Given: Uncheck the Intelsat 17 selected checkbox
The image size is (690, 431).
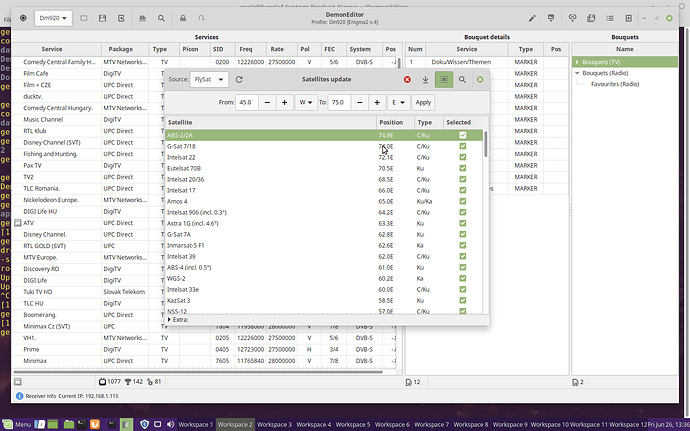Looking at the screenshot, I should point(462,190).
